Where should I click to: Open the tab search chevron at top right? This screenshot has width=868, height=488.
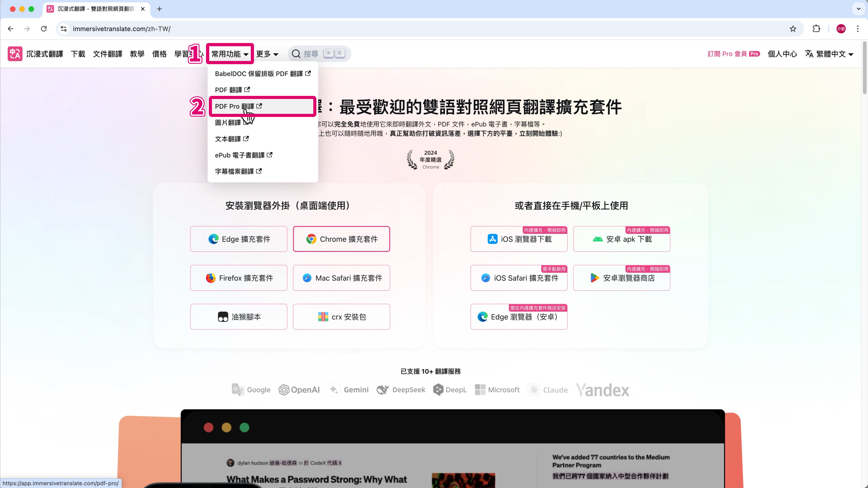[859, 9]
